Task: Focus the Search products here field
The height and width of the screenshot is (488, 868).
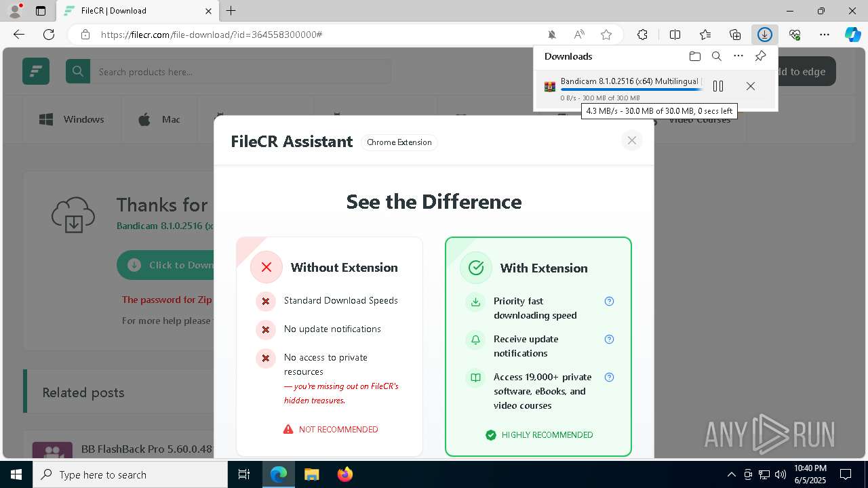Action: [241, 72]
